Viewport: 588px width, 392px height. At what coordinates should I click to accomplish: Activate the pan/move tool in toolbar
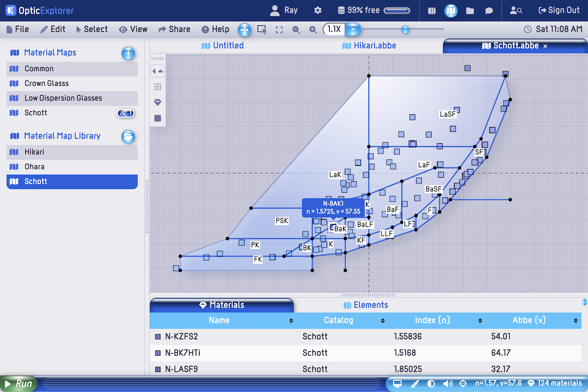(x=244, y=29)
